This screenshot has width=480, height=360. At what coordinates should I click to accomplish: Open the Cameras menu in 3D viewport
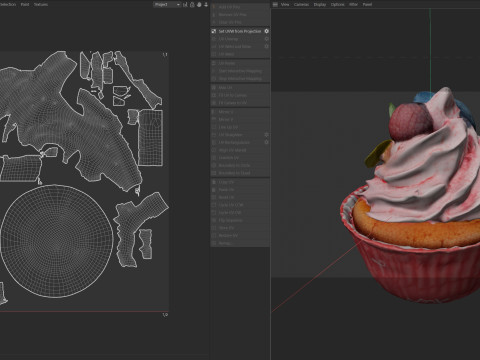coord(301,4)
